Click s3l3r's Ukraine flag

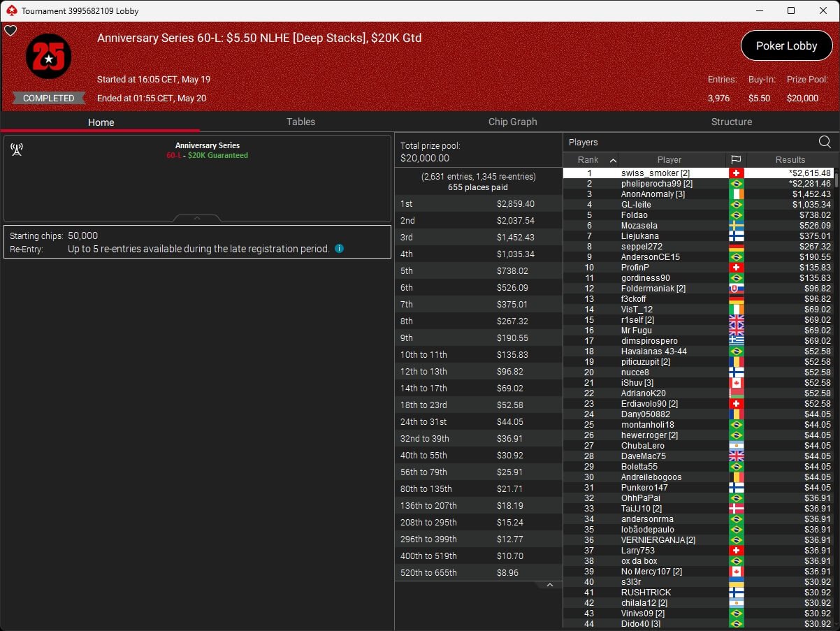coord(736,581)
